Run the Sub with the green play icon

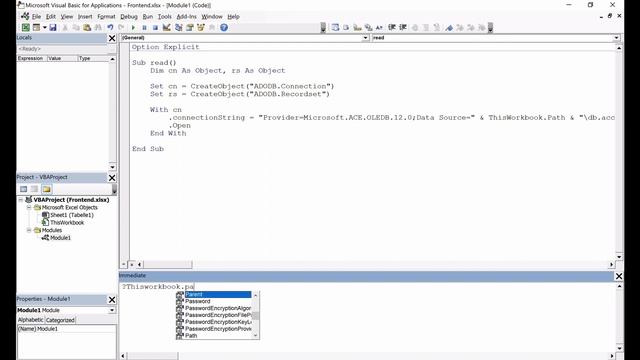tap(133, 27)
